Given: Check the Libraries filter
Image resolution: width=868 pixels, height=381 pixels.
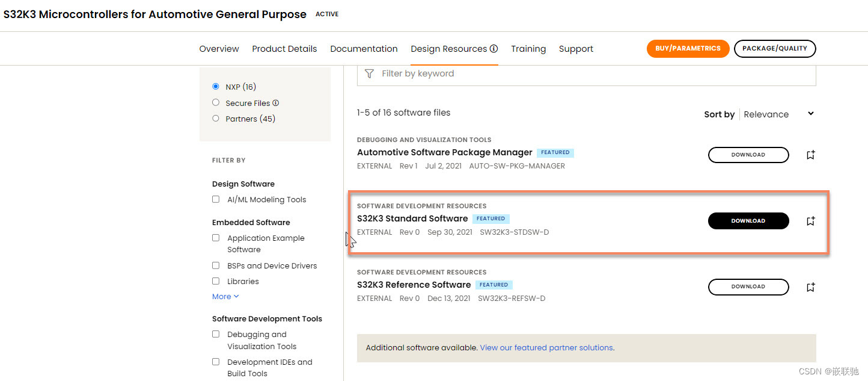Looking at the screenshot, I should pos(216,281).
